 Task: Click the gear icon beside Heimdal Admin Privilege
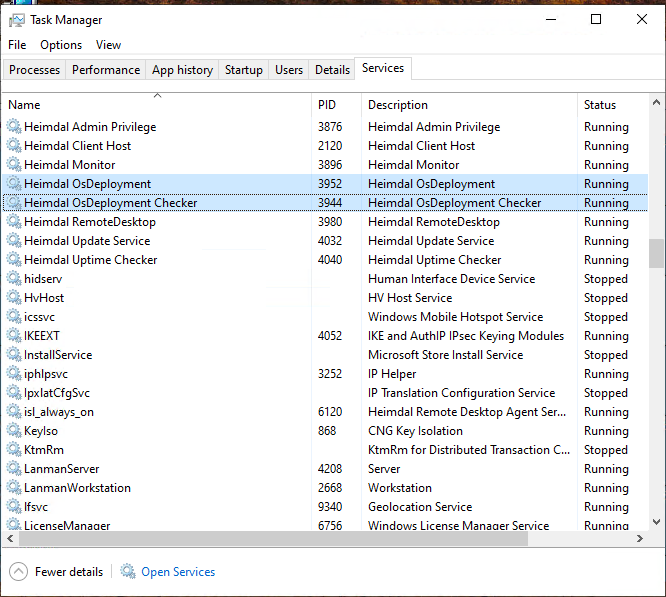pyautogui.click(x=14, y=127)
